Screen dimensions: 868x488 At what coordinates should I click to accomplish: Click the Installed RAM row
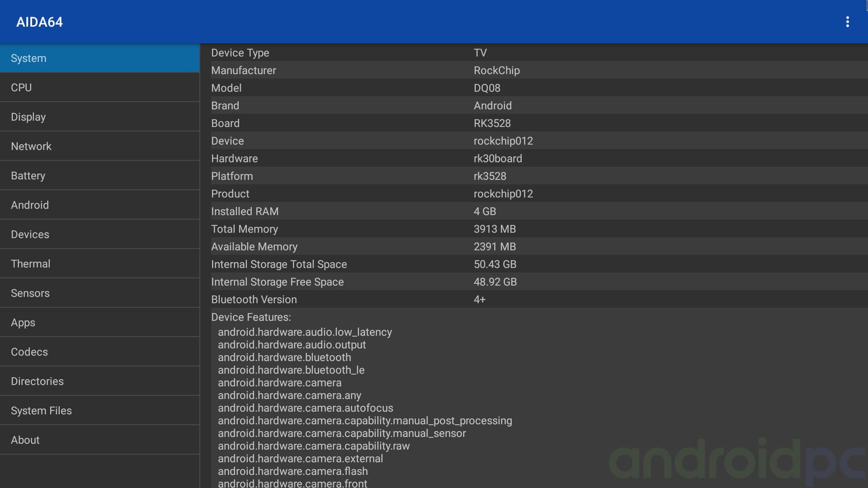pyautogui.click(x=533, y=211)
